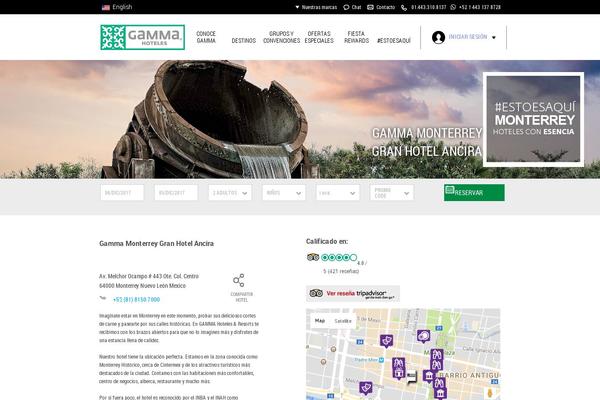Click the Compartir Hotel share icon
The height and width of the screenshot is (400, 600).
239,280
